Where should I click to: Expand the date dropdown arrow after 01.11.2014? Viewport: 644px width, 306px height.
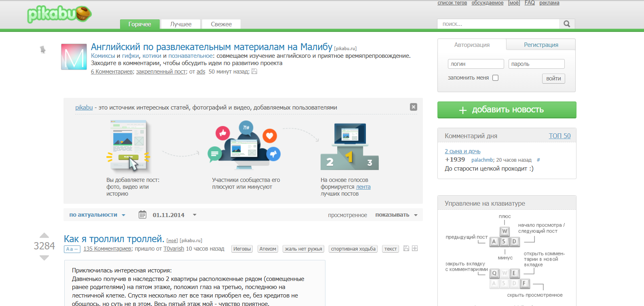pyautogui.click(x=194, y=215)
